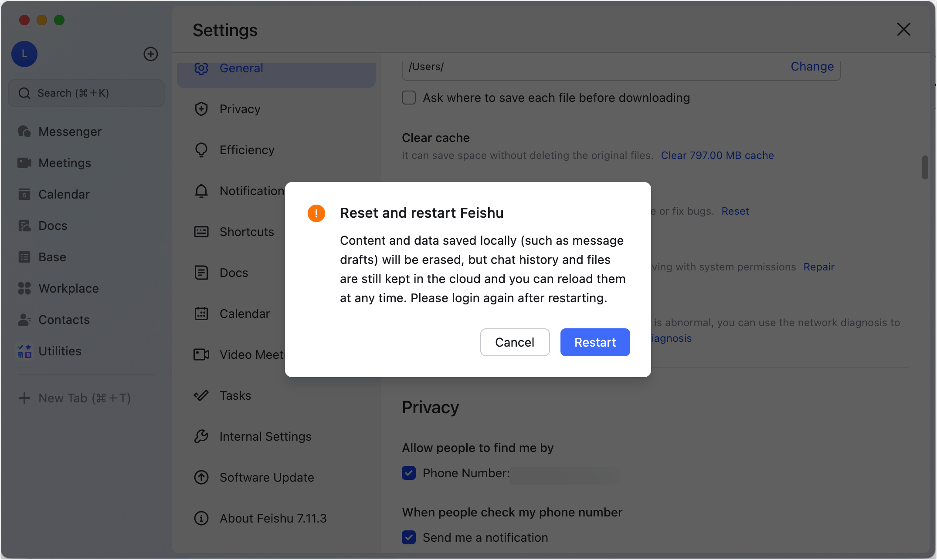Click the Search input field
This screenshot has height=560, width=937.
(x=86, y=93)
